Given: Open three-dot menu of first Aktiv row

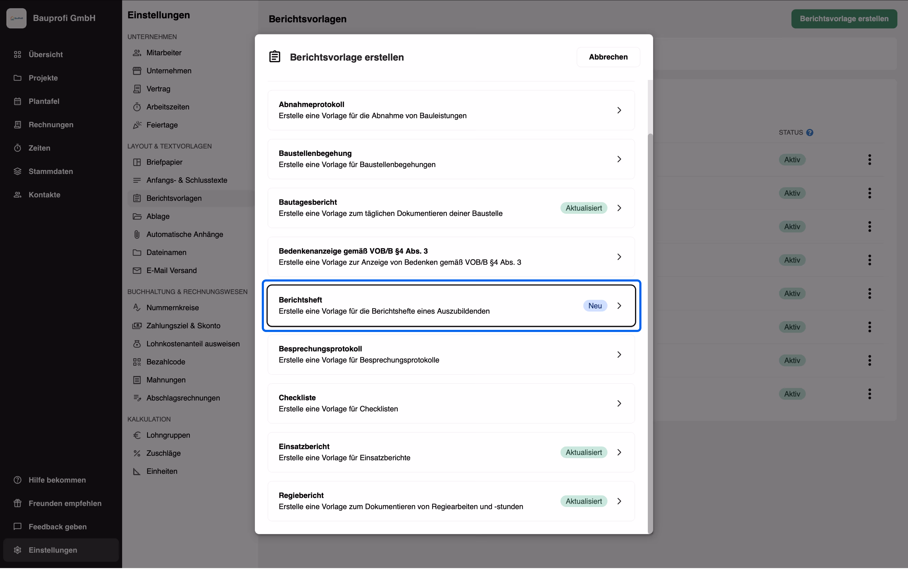Looking at the screenshot, I should (869, 160).
